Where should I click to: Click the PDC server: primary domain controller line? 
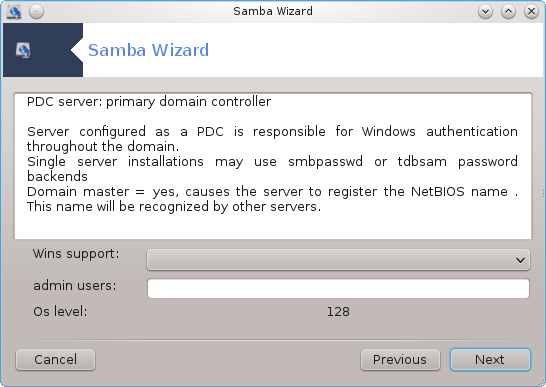[149, 102]
